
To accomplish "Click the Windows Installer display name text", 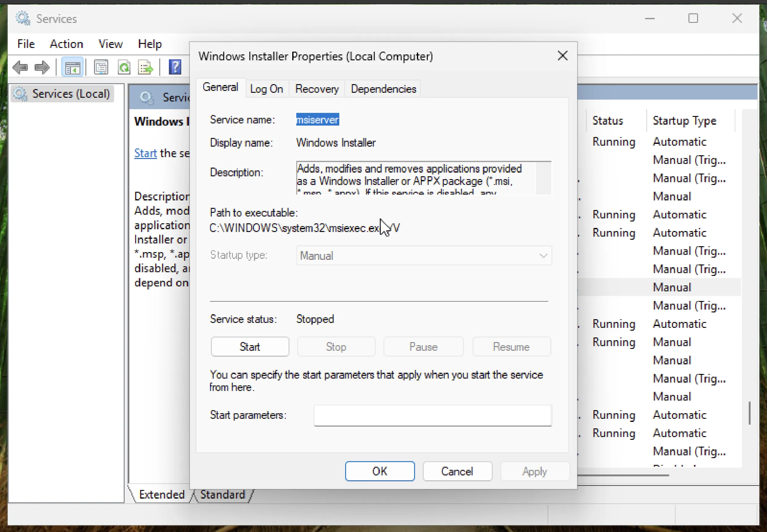I will [336, 143].
